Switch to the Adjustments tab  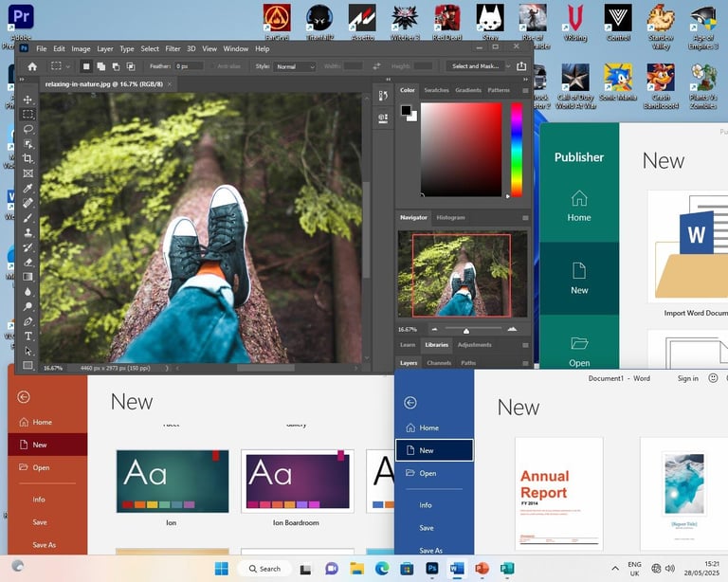point(474,345)
